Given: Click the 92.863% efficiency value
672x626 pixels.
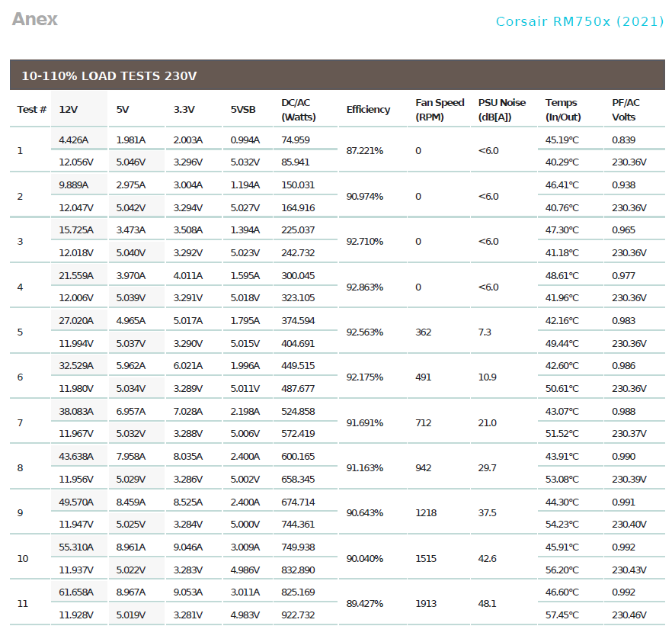Looking at the screenshot, I should 365,287.
